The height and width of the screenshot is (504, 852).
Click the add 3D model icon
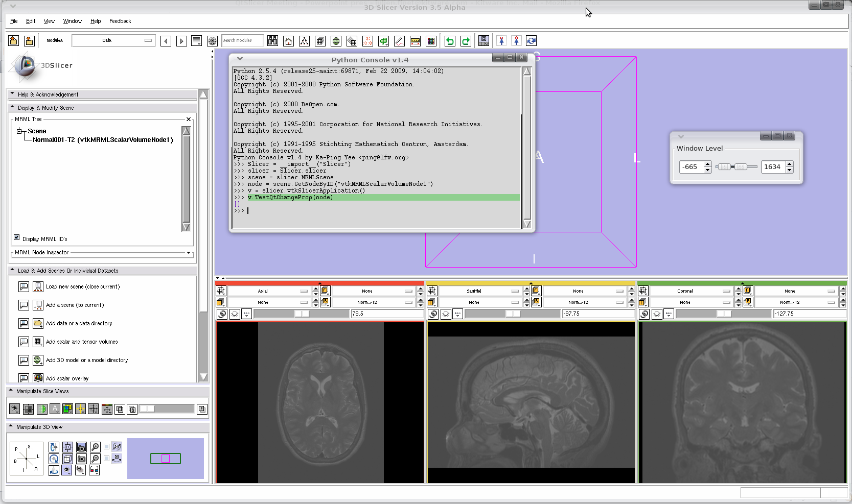pos(38,360)
